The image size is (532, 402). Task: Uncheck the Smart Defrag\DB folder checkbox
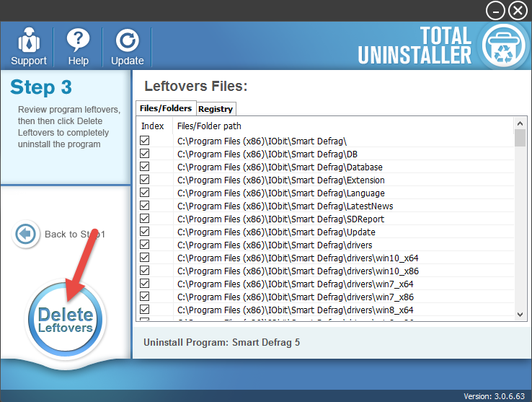pos(145,154)
